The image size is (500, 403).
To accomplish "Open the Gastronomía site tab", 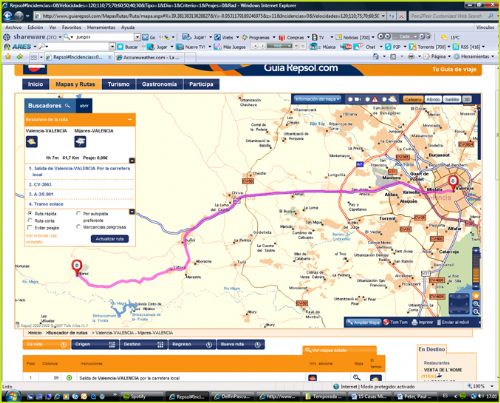I will pyautogui.click(x=159, y=84).
